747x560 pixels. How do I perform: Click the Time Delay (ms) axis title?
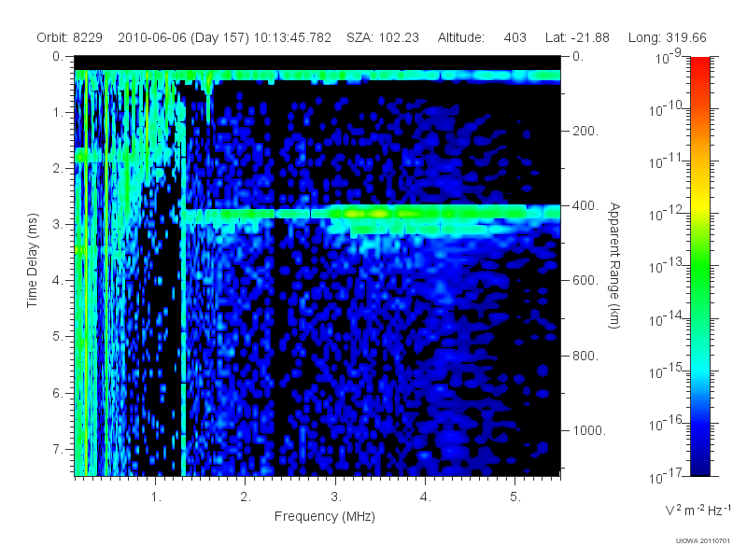click(32, 260)
